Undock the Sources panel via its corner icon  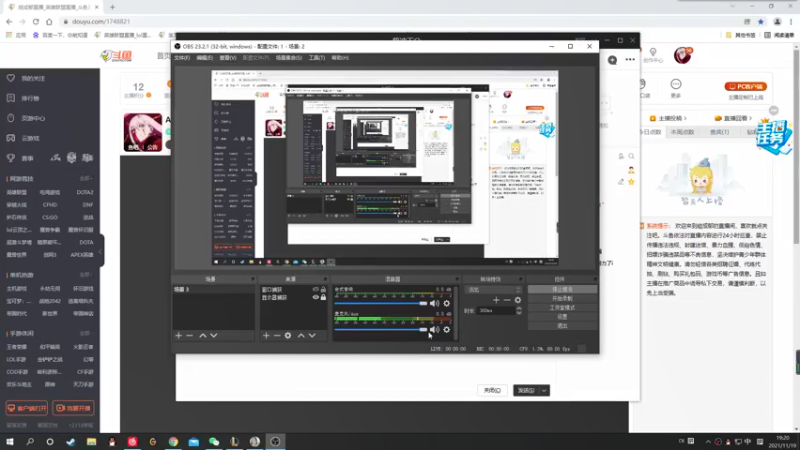point(325,279)
